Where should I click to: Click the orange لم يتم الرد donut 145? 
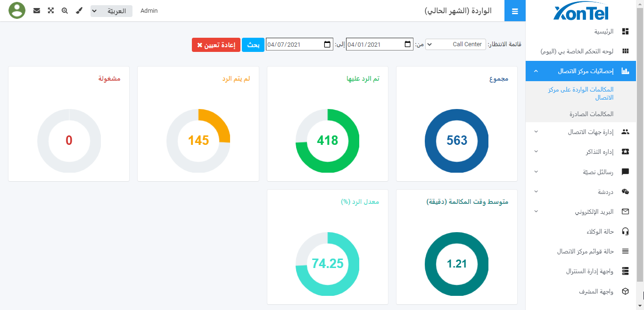click(x=198, y=141)
